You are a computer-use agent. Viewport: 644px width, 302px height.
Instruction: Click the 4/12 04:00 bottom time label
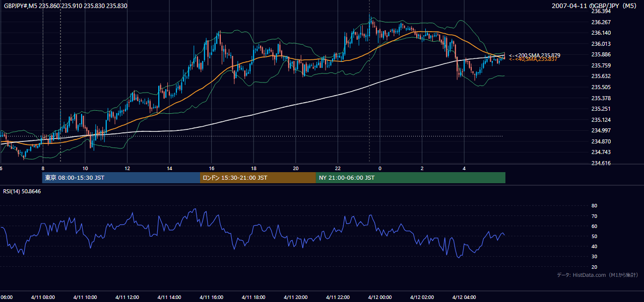[x=464, y=297]
